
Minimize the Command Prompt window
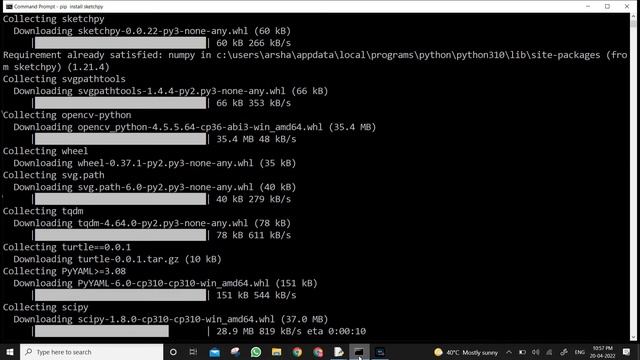coord(588,7)
